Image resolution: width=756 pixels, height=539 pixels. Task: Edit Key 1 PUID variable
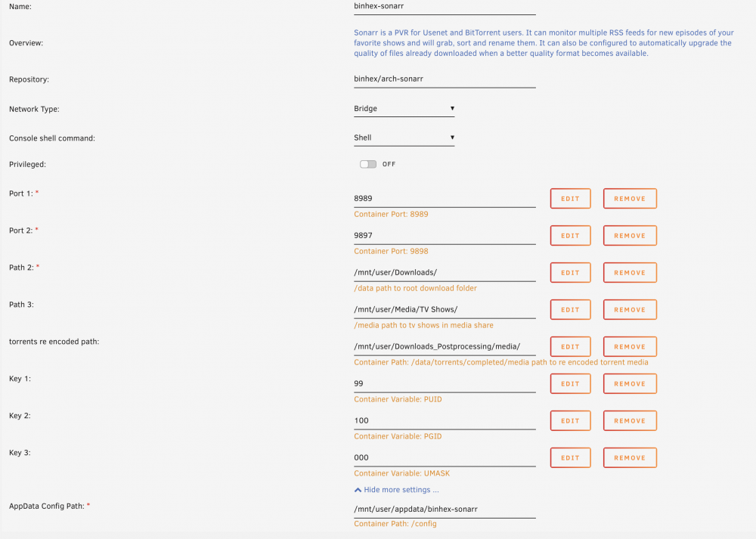point(570,384)
